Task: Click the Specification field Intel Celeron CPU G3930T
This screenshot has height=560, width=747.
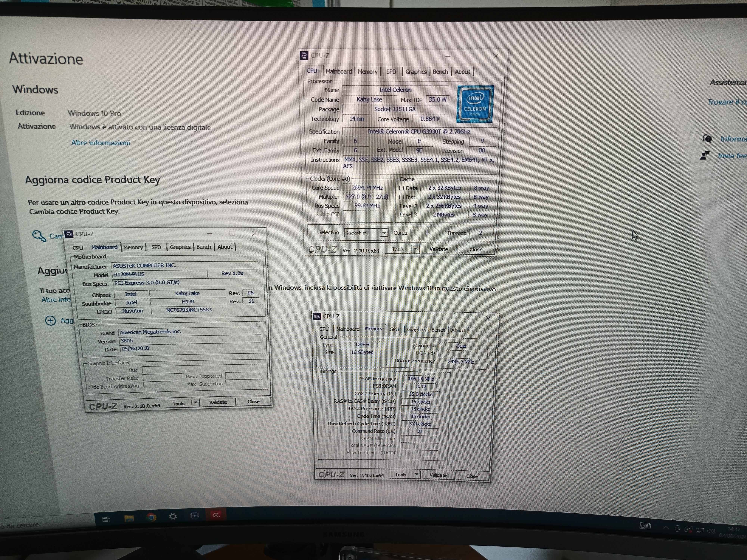Action: click(x=419, y=131)
